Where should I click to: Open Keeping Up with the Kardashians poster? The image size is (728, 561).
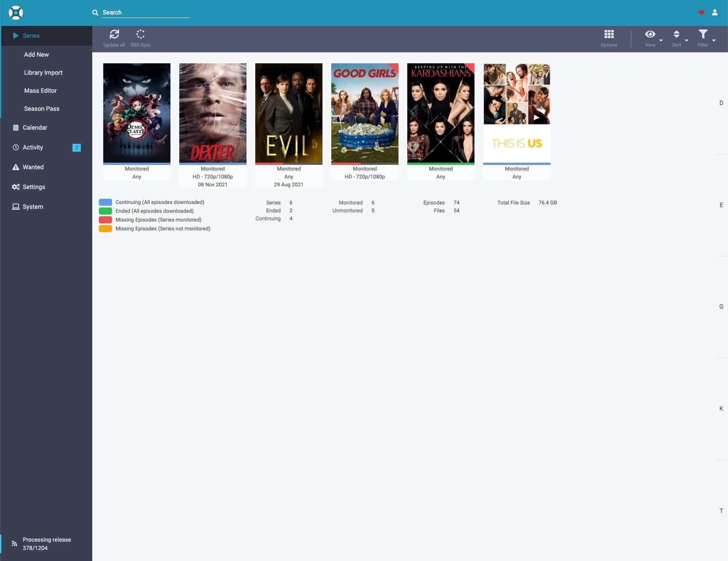click(x=441, y=113)
